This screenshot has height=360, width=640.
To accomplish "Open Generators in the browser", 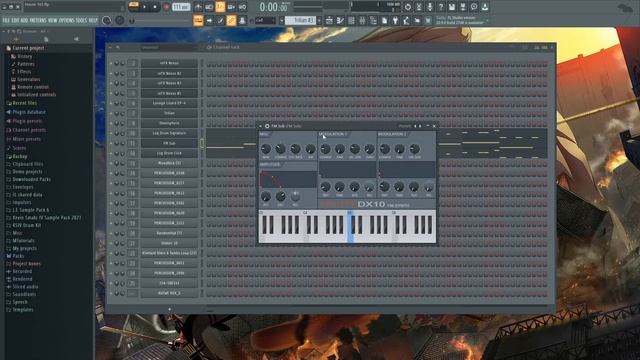I will click(x=28, y=79).
